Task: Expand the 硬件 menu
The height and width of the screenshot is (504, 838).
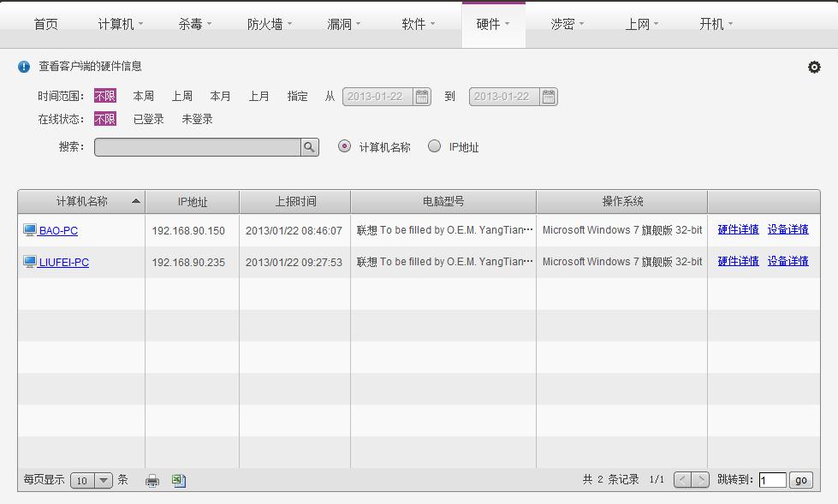Action: [493, 24]
